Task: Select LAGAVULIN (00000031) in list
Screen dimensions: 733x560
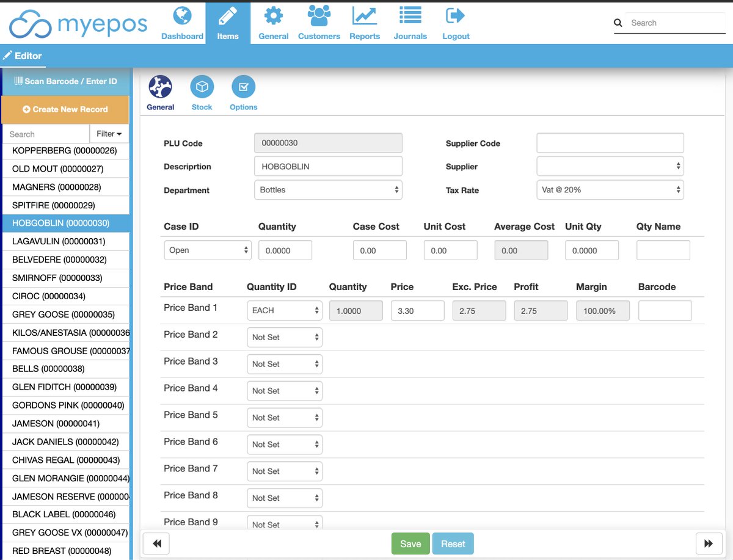Action: 65,241
